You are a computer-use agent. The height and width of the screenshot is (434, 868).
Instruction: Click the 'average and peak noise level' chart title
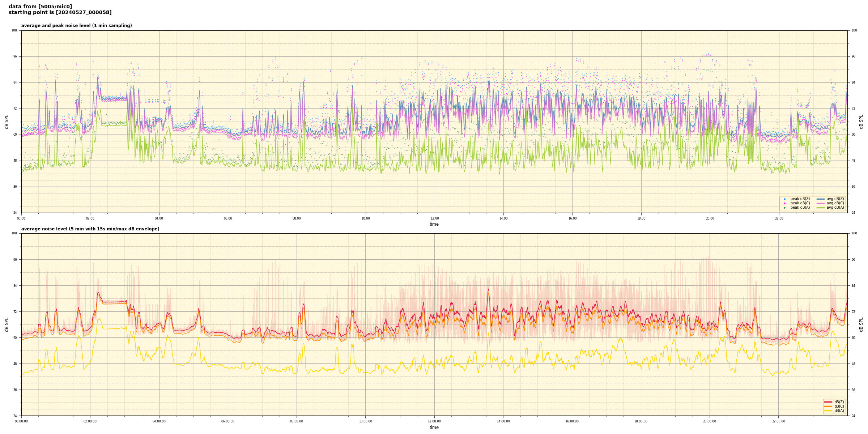click(76, 26)
